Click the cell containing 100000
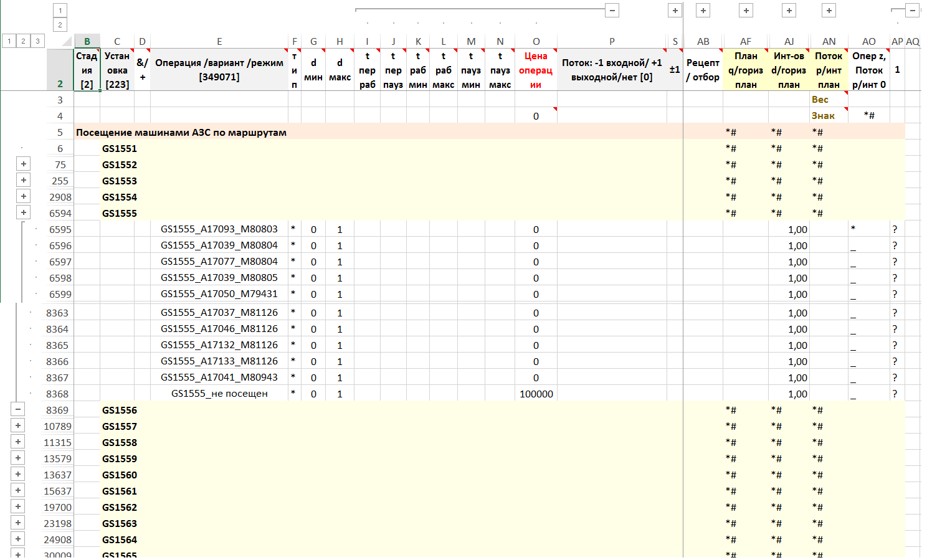Viewport: 927px width, 560px height. tap(536, 394)
